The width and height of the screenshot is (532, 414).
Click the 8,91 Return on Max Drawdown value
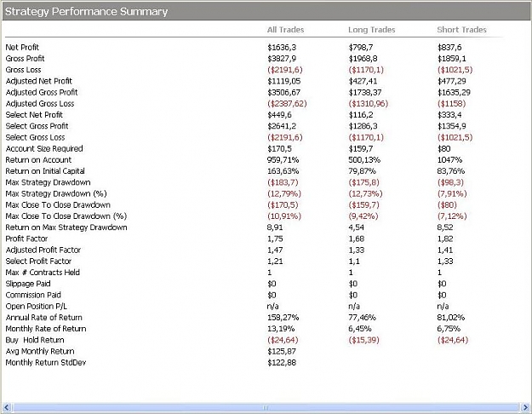[x=275, y=227]
